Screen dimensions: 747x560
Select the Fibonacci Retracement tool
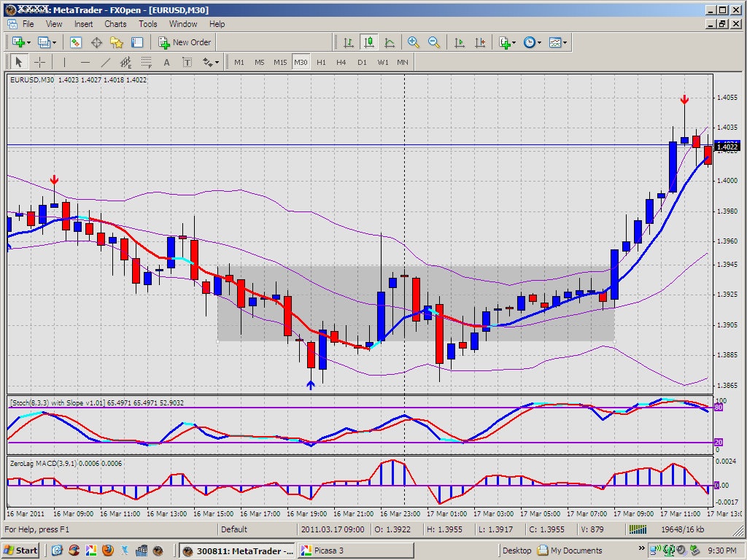pyautogui.click(x=146, y=62)
